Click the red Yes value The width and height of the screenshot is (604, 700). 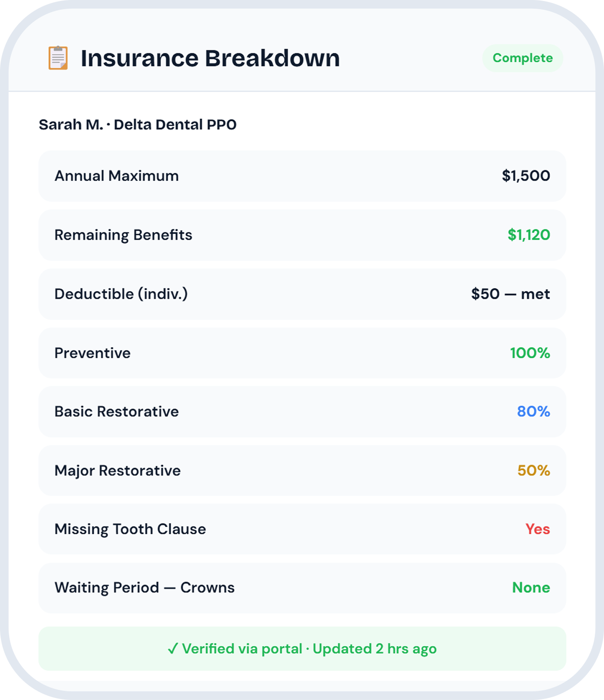(x=537, y=529)
